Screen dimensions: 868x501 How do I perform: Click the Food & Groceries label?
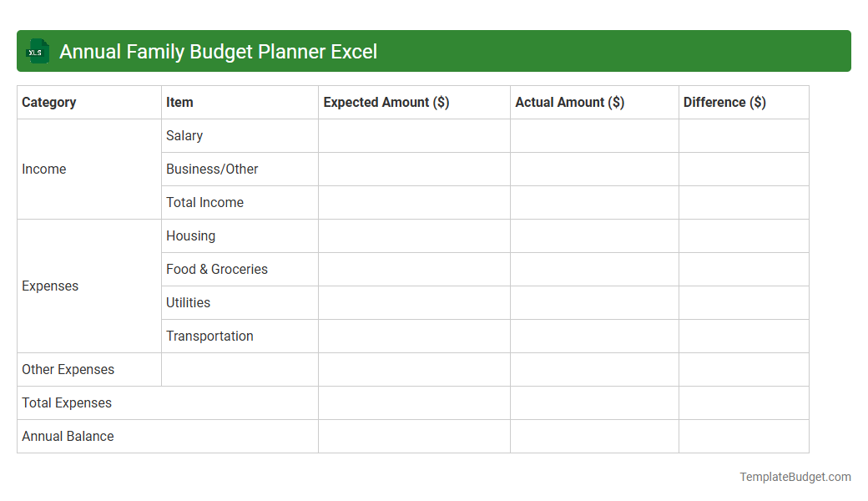[x=216, y=269]
